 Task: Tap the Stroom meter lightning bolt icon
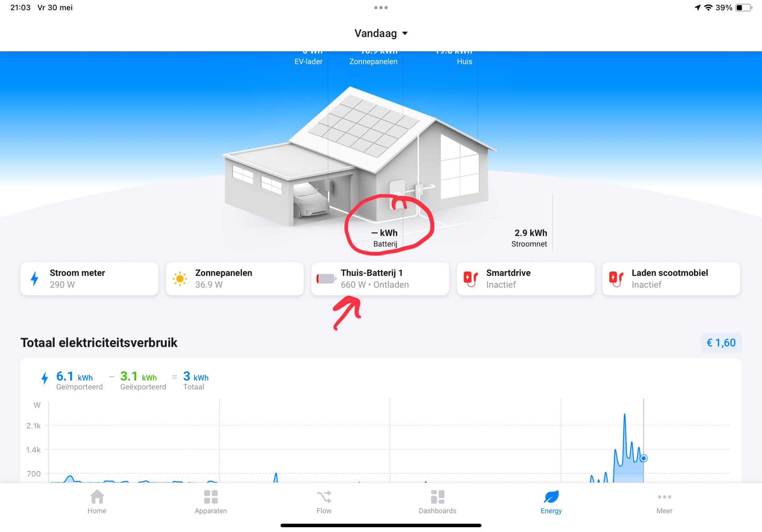(35, 278)
